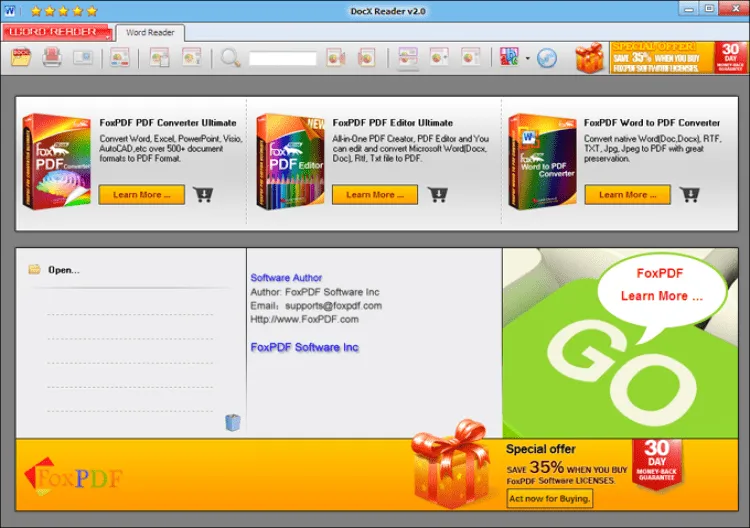
Task: Click the underlined page view icon in toolbar
Action: tap(408, 58)
